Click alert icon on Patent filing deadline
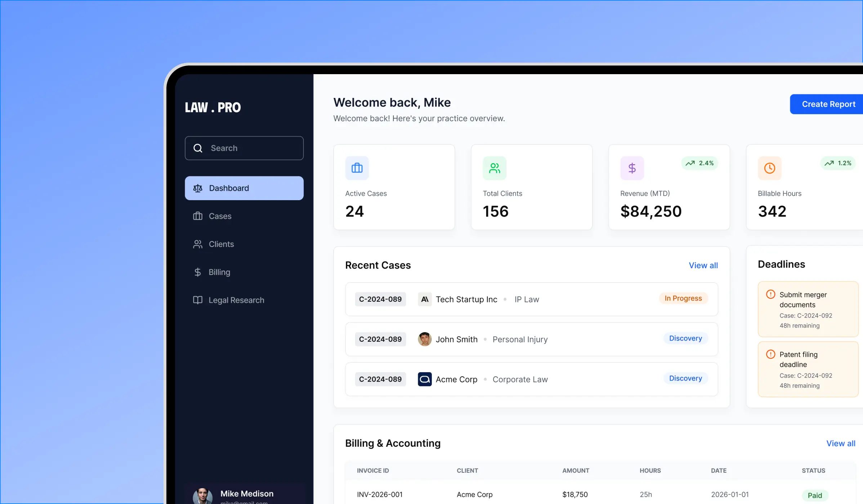 click(770, 354)
